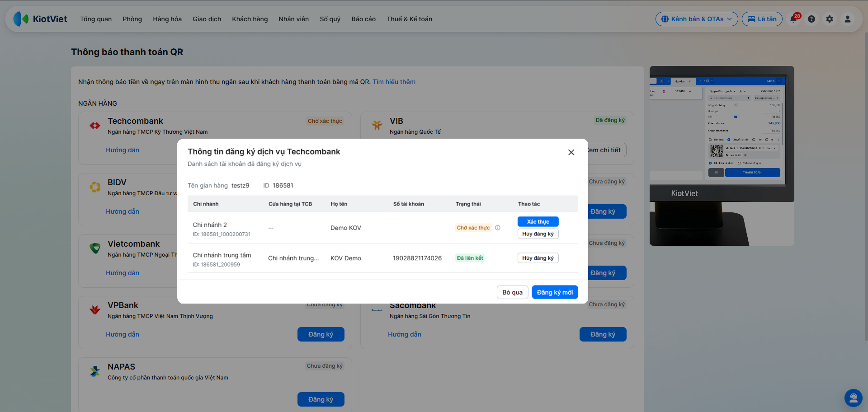Click the Thao tác column header
The height and width of the screenshot is (412, 868).
click(529, 204)
